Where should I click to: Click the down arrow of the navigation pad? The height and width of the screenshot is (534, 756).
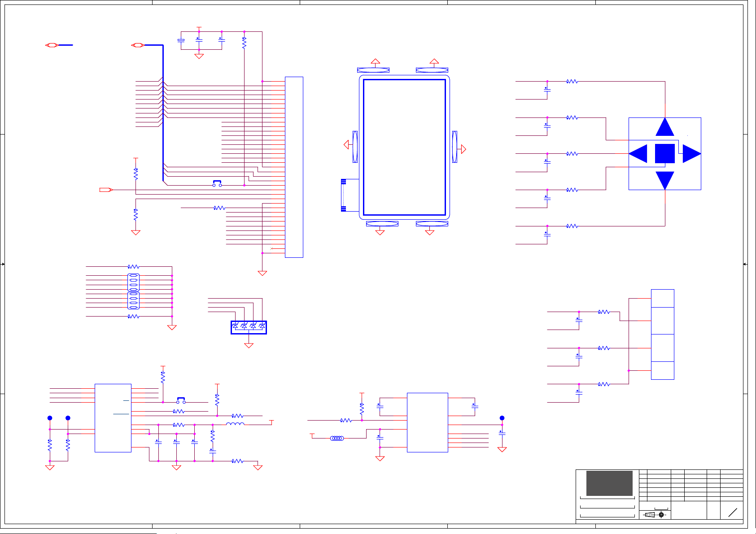coord(664,181)
